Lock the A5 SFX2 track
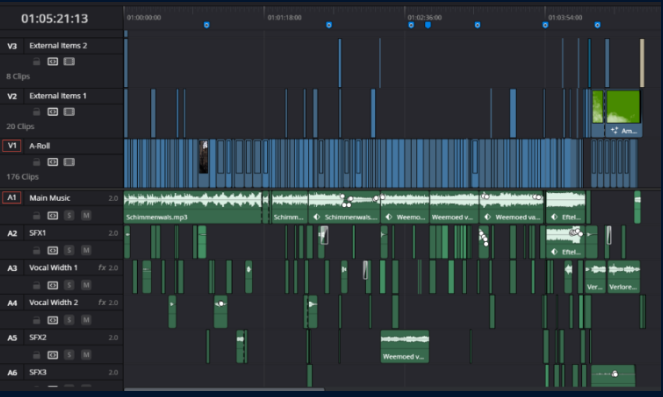This screenshot has width=663, height=397. coord(36,355)
